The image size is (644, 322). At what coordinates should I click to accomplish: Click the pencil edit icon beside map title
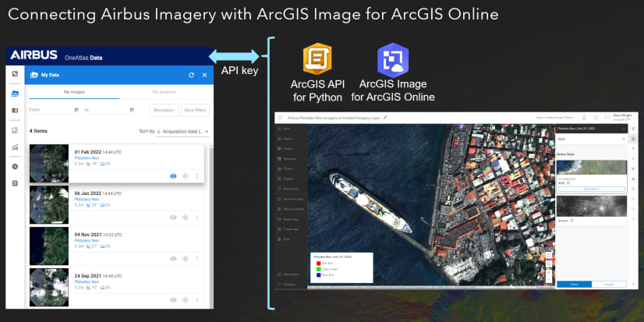[x=385, y=118]
